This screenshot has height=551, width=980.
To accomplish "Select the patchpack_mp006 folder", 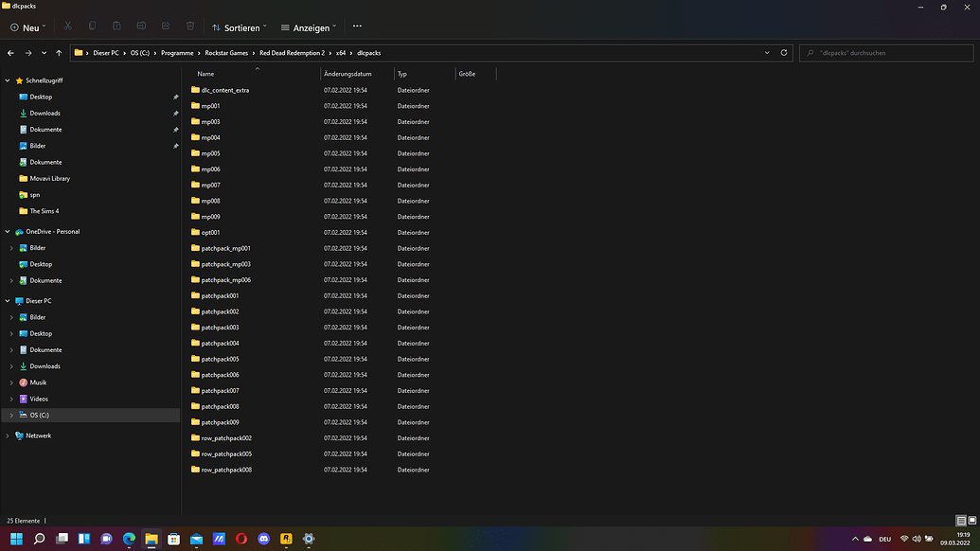I will click(225, 280).
